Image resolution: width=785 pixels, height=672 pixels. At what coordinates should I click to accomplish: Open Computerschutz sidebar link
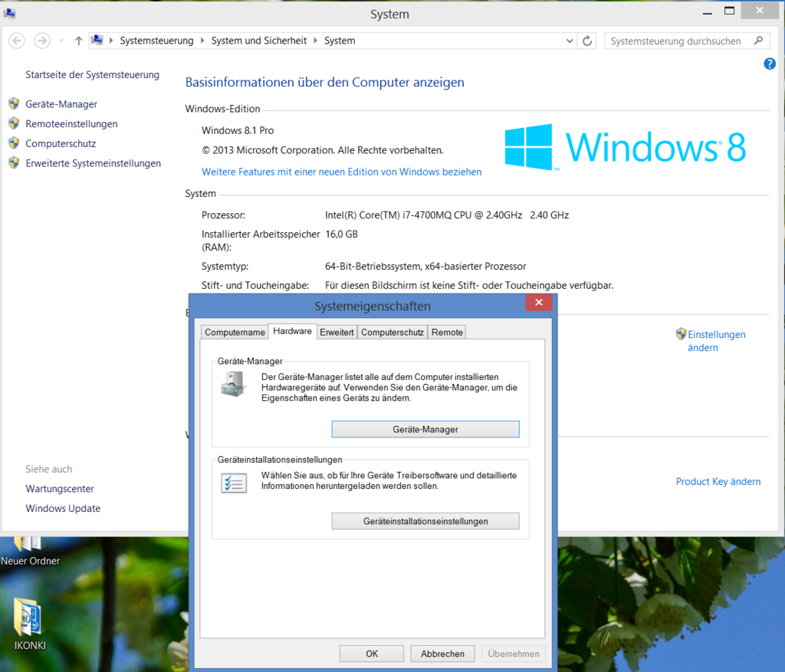[61, 143]
